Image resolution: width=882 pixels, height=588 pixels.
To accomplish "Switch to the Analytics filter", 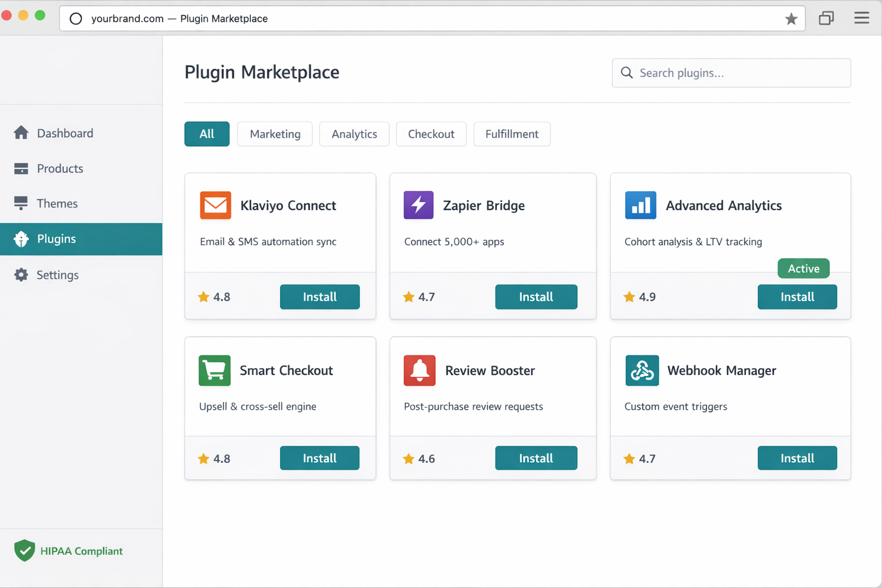I will tap(354, 134).
